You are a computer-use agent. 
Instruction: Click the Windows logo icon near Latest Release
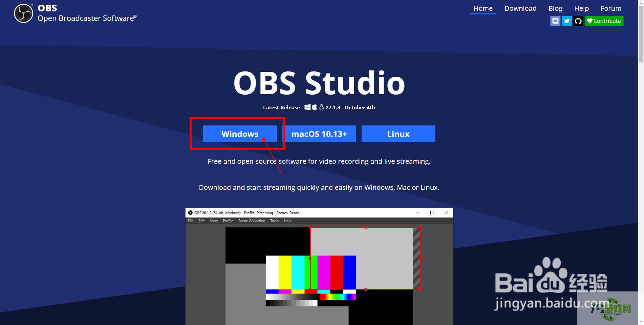308,107
